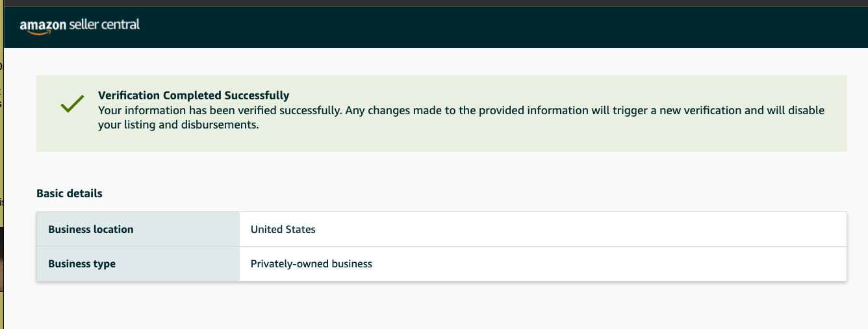This screenshot has height=329, width=868.
Task: Click the Amazon Seller Central logo
Action: pos(80,26)
